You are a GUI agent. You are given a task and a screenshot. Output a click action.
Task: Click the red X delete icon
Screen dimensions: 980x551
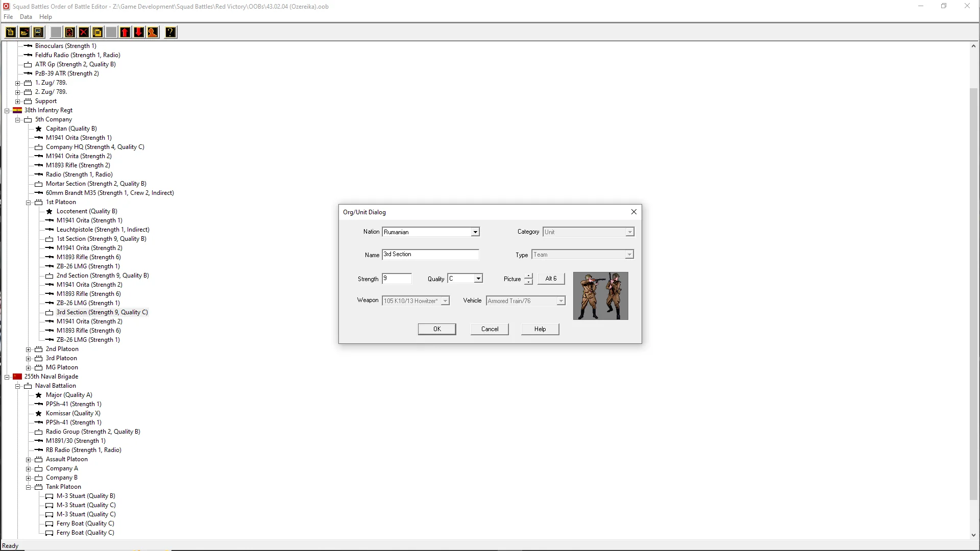coord(84,33)
